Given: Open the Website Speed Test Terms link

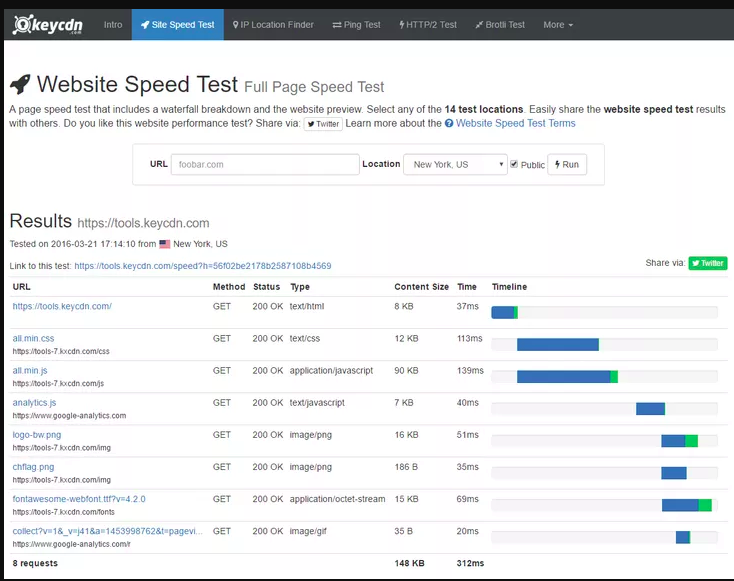Looking at the screenshot, I should 515,123.
